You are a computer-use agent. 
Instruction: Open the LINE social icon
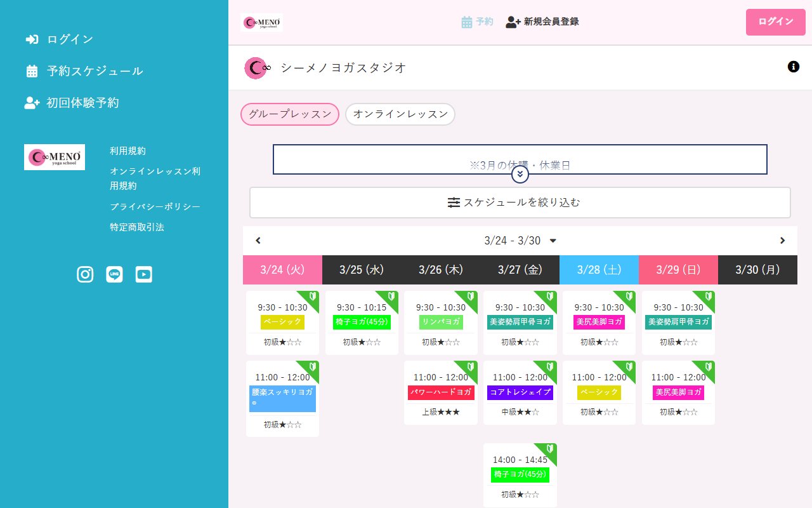(114, 274)
